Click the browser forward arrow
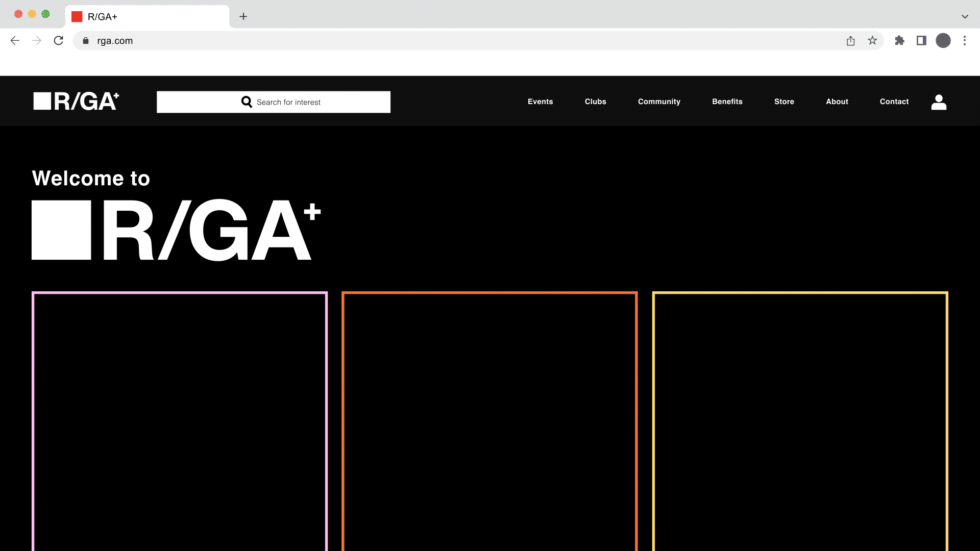Image resolution: width=980 pixels, height=551 pixels. [x=37, y=41]
